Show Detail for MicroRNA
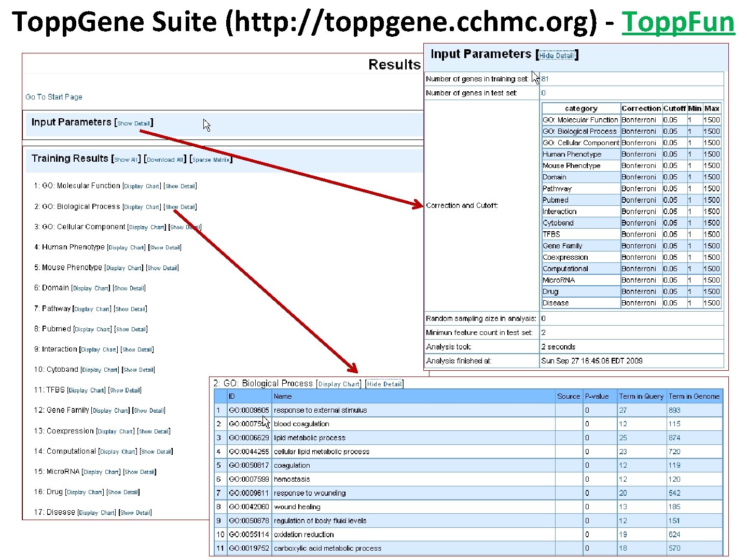 pyautogui.click(x=140, y=472)
